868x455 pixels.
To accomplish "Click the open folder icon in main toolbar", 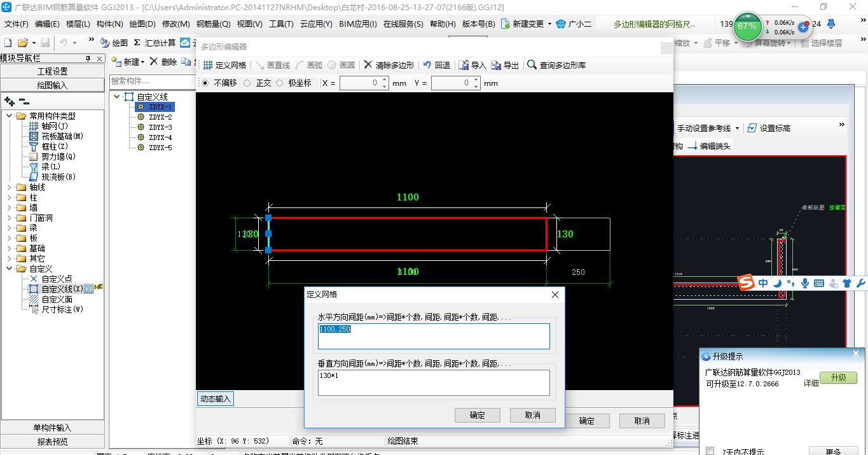I will pos(22,43).
